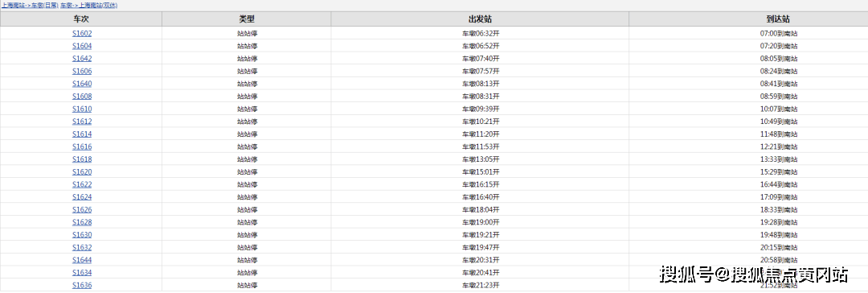Viewport: 868px width, 293px height.
Task: Open train S1640 link
Action: 82,84
